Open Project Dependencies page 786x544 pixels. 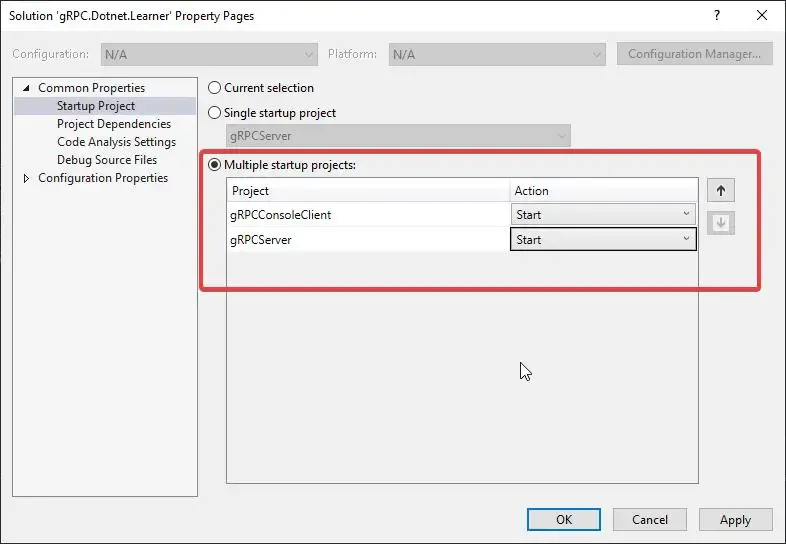113,124
